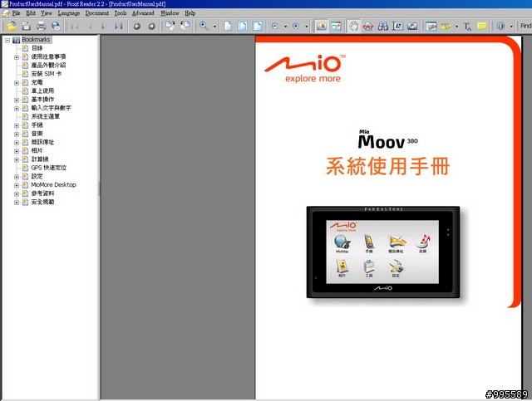Open the Edit menu
The image size is (532, 401).
pyautogui.click(x=31, y=13)
